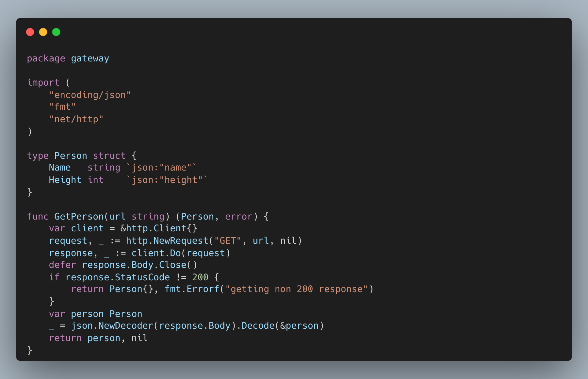
Task: Click the NewDecoder method call
Action: click(126, 326)
